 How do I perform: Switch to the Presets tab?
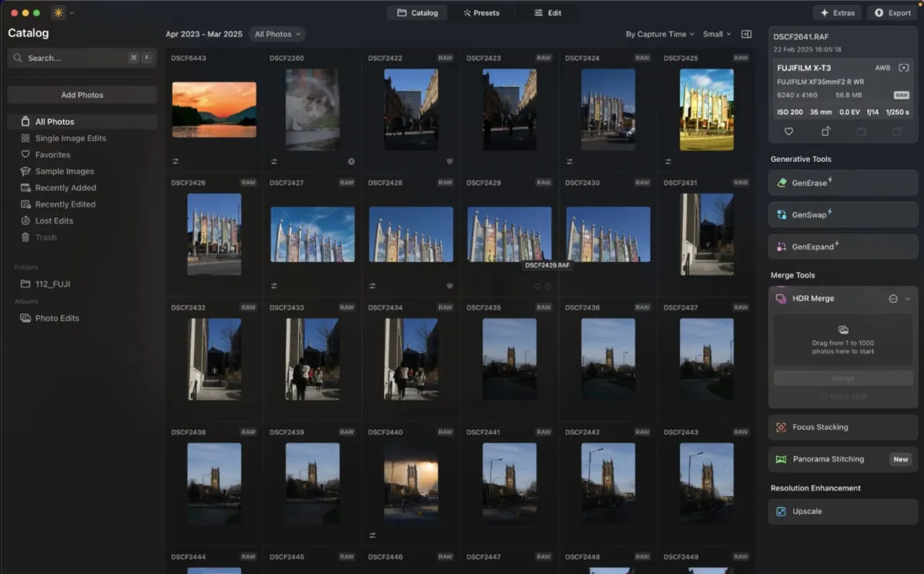(483, 12)
